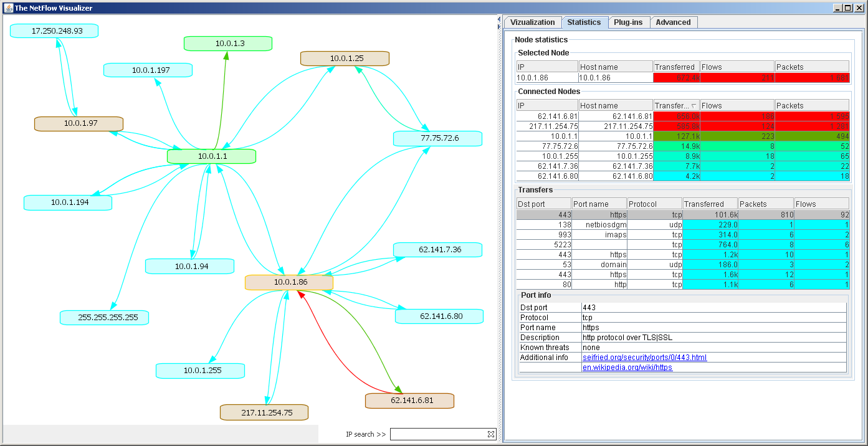
Task: Click the 217.11.254.75 graph node
Action: click(x=265, y=412)
